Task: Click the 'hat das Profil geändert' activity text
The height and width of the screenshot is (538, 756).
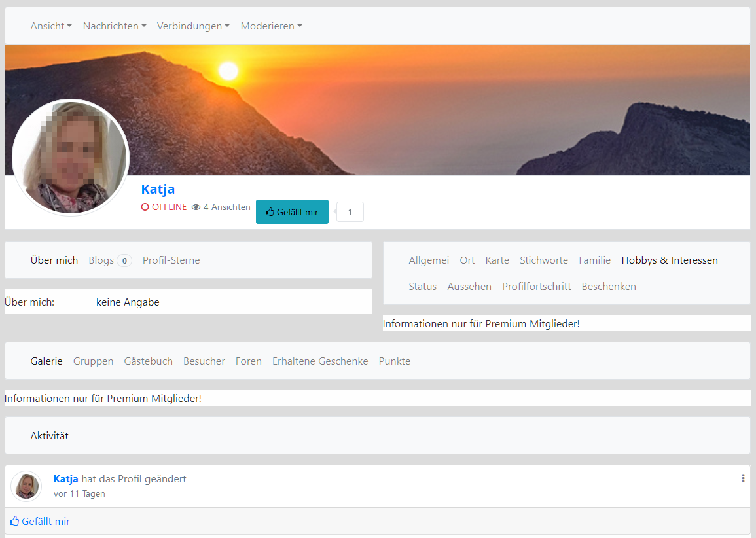Action: 134,478
